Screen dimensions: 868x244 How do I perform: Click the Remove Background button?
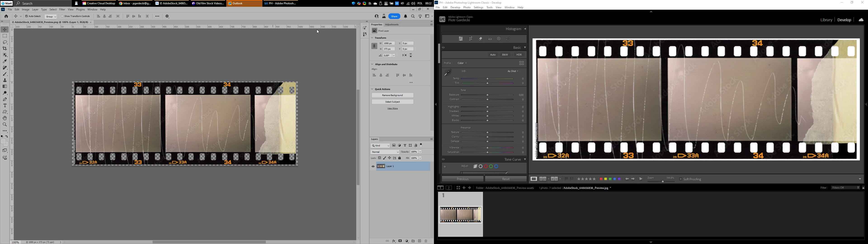click(x=393, y=95)
